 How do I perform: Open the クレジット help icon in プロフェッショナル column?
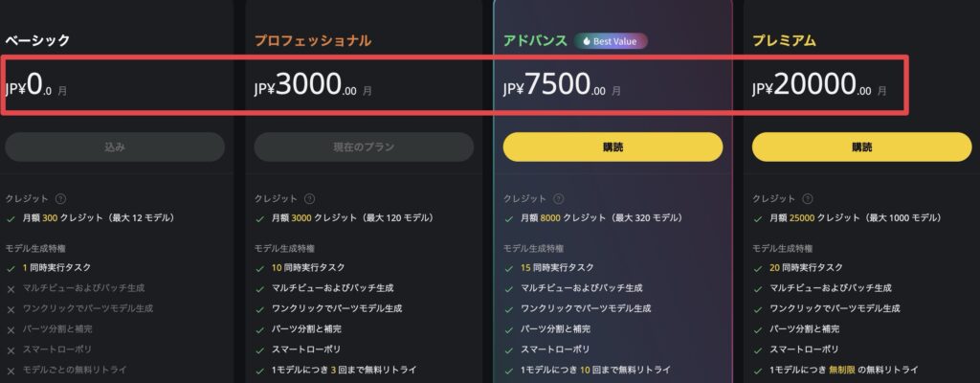click(309, 199)
